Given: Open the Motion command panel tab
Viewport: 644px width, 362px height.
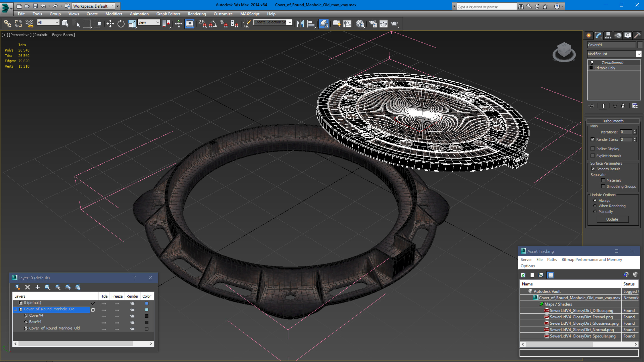Looking at the screenshot, I should click(618, 36).
